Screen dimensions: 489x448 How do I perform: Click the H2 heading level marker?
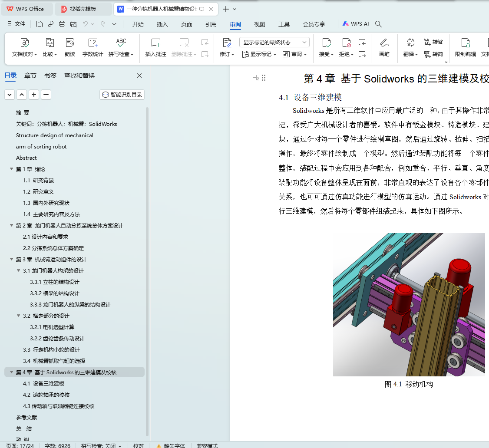256,78
